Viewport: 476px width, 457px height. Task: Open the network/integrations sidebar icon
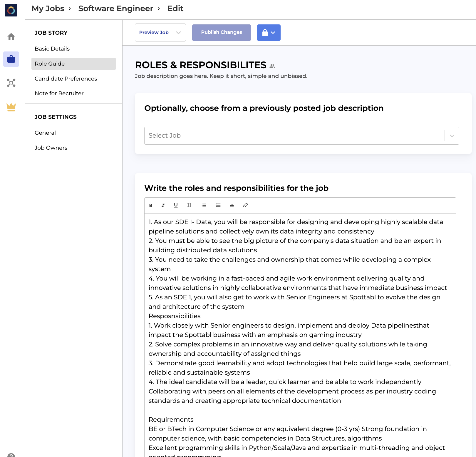pos(11,83)
